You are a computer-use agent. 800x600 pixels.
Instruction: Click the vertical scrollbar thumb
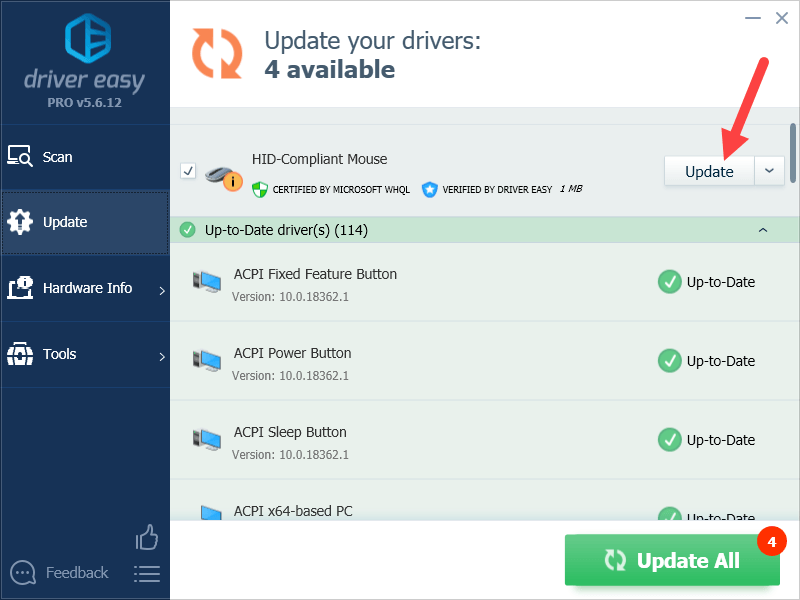(x=793, y=153)
